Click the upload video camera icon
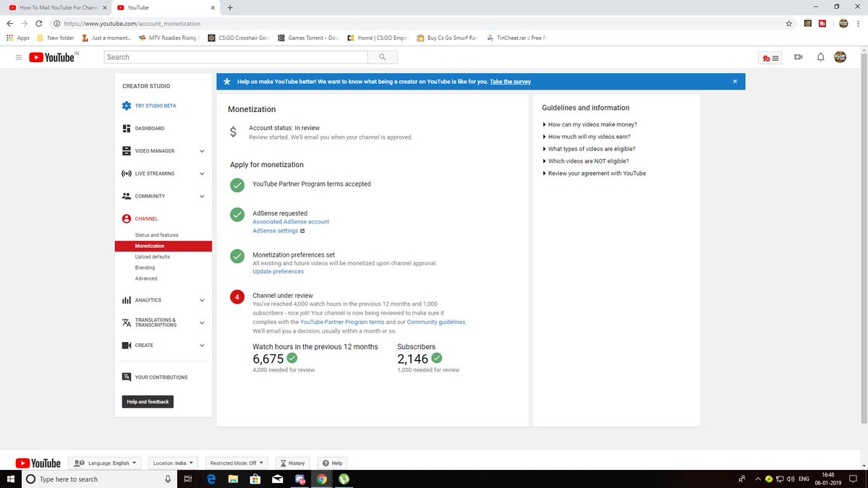The height and width of the screenshot is (488, 868). [x=799, y=57]
